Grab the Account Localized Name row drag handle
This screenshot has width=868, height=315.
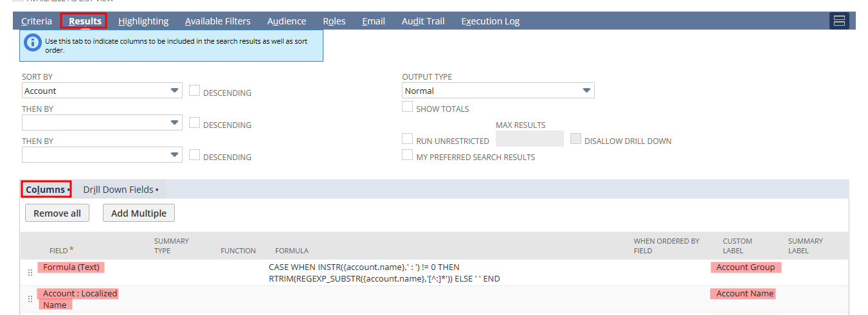pos(30,299)
